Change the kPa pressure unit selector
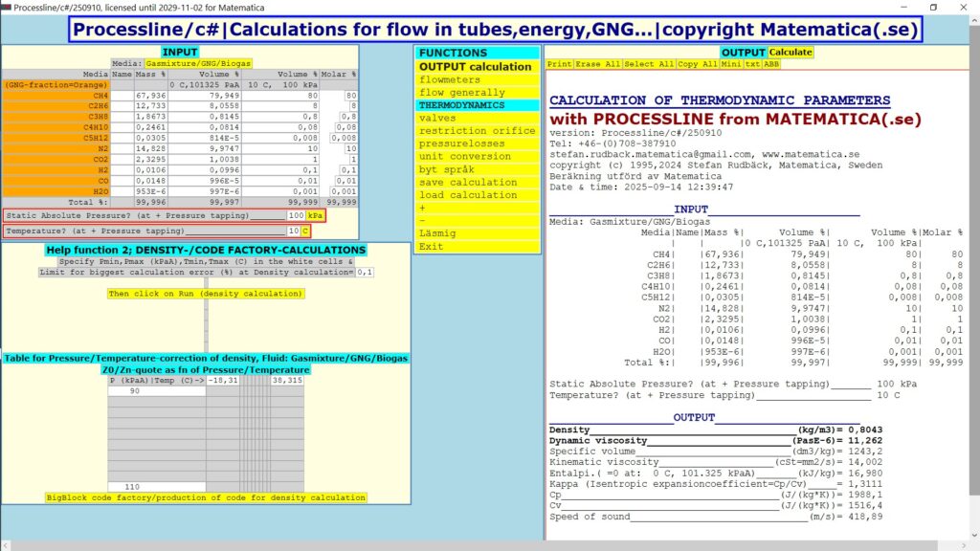Viewport: 980px width, 551px height. pyautogui.click(x=315, y=216)
